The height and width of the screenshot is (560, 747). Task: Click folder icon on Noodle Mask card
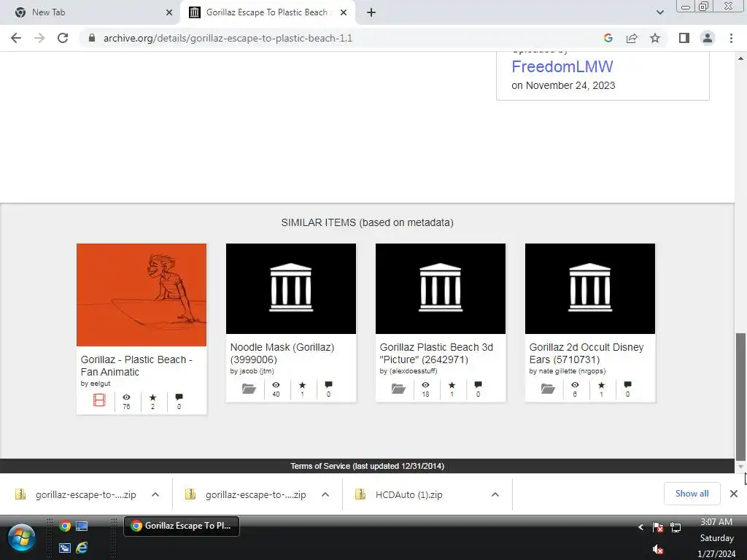(x=249, y=389)
